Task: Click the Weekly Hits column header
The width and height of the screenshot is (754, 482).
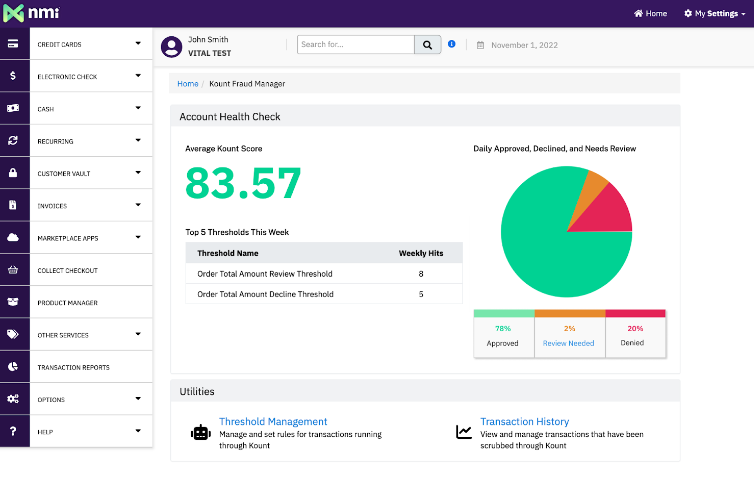Action: pyautogui.click(x=421, y=253)
